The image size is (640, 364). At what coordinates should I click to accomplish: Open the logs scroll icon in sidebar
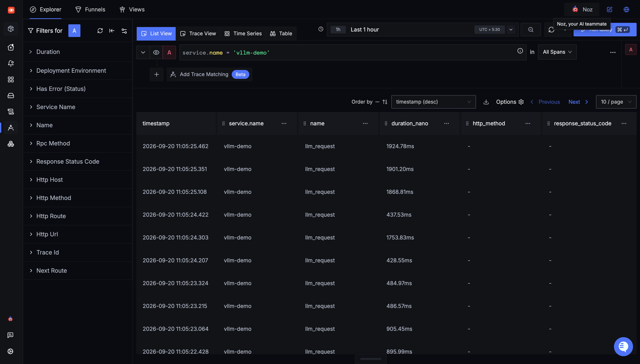[11, 111]
